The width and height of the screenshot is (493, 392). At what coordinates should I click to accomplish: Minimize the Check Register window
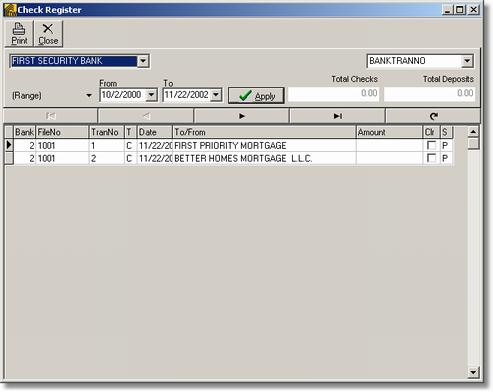pyautogui.click(x=447, y=10)
